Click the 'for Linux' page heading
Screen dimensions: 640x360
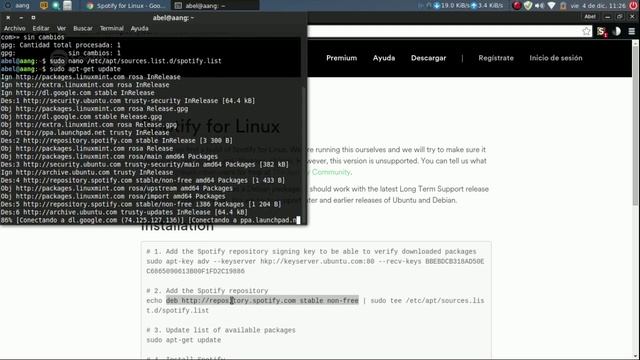click(x=242, y=127)
